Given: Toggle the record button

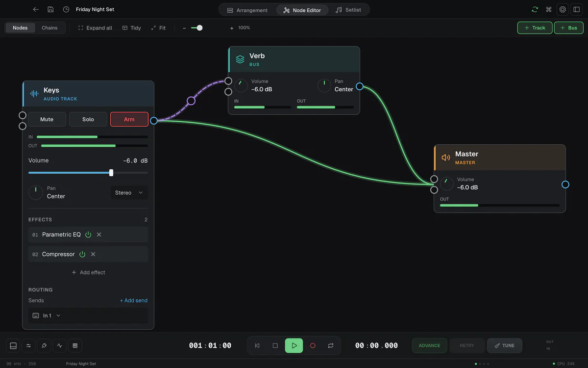Looking at the screenshot, I should pyautogui.click(x=313, y=345).
